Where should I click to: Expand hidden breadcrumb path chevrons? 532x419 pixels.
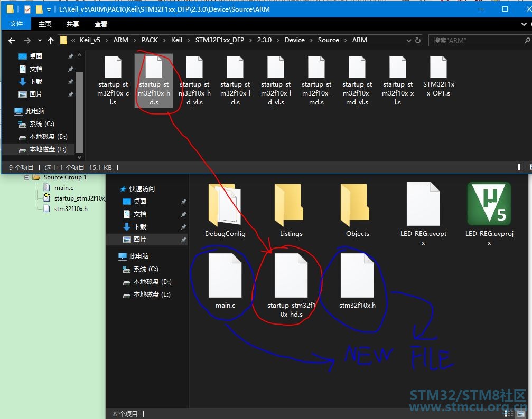73,40
